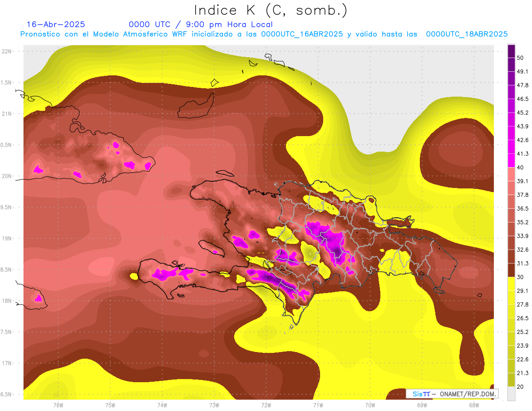Click the colorbar value 37.8
The image size is (532, 411).
coord(522,195)
